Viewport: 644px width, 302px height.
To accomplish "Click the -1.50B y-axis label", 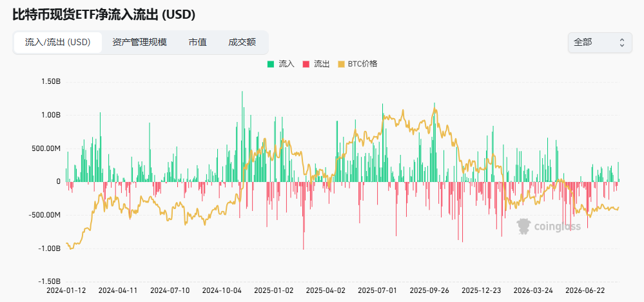I will [49, 281].
